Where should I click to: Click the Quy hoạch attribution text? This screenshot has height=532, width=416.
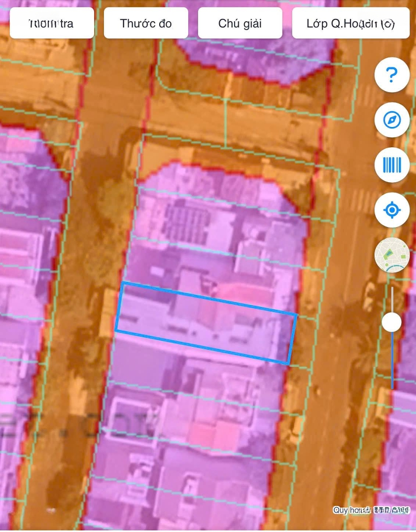click(x=351, y=510)
